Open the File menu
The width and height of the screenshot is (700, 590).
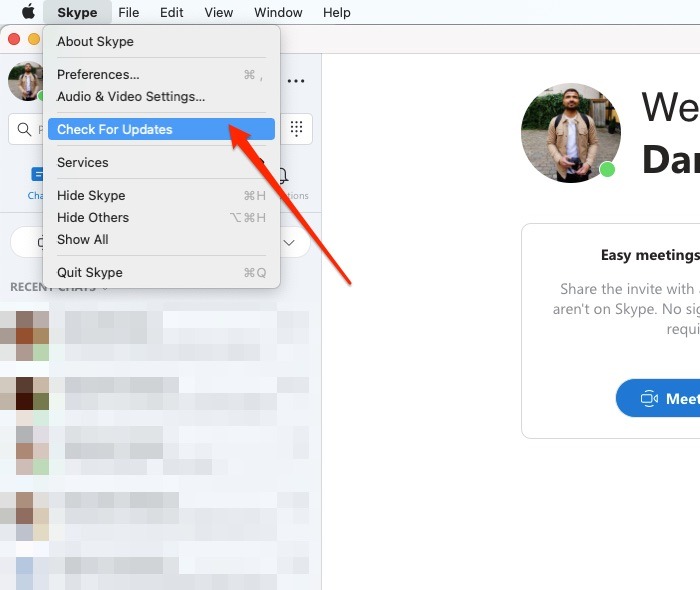129,12
